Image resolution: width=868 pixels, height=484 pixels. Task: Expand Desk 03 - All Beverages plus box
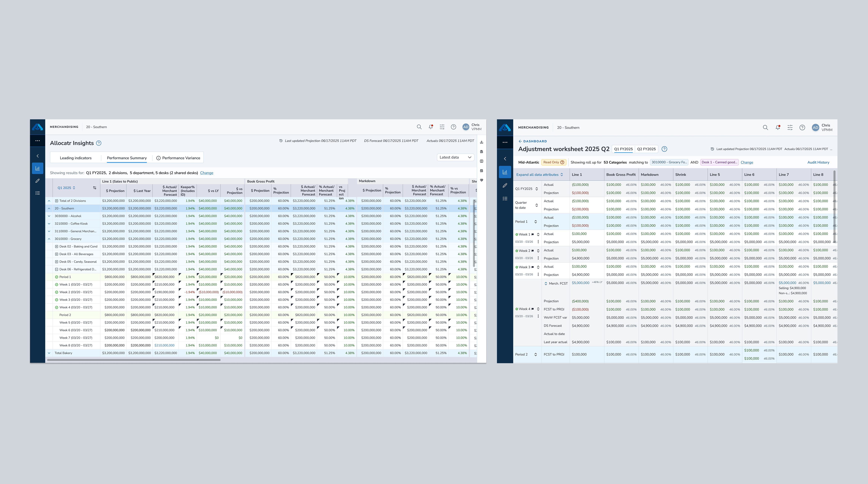pyautogui.click(x=57, y=254)
